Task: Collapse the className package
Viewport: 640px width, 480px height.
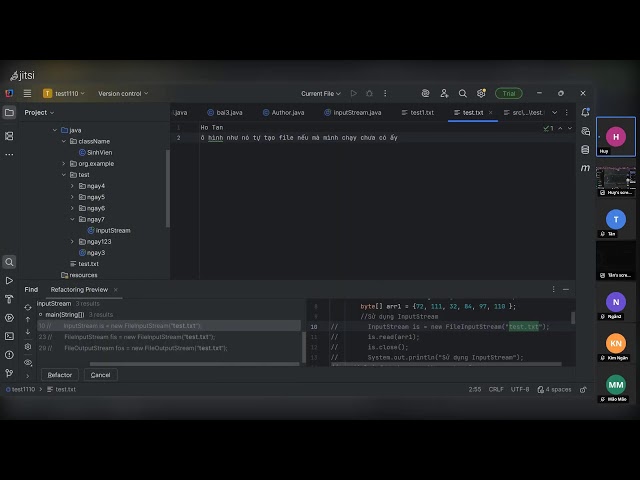Action: click(64, 141)
